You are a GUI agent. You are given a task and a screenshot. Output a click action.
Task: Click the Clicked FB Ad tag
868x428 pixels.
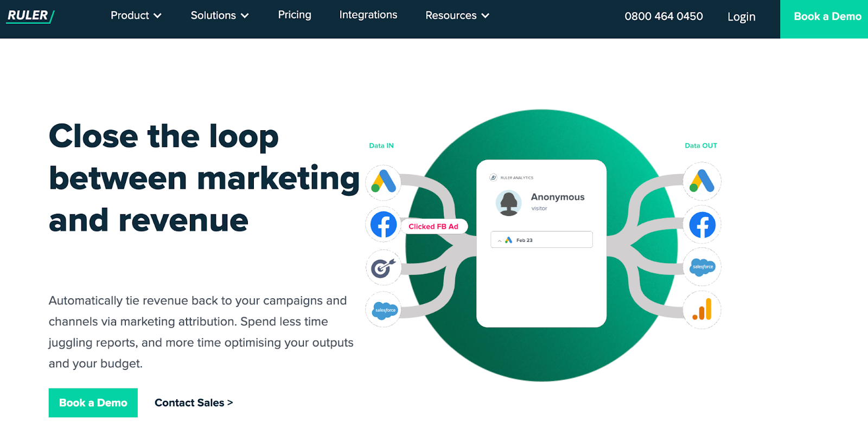click(x=433, y=227)
